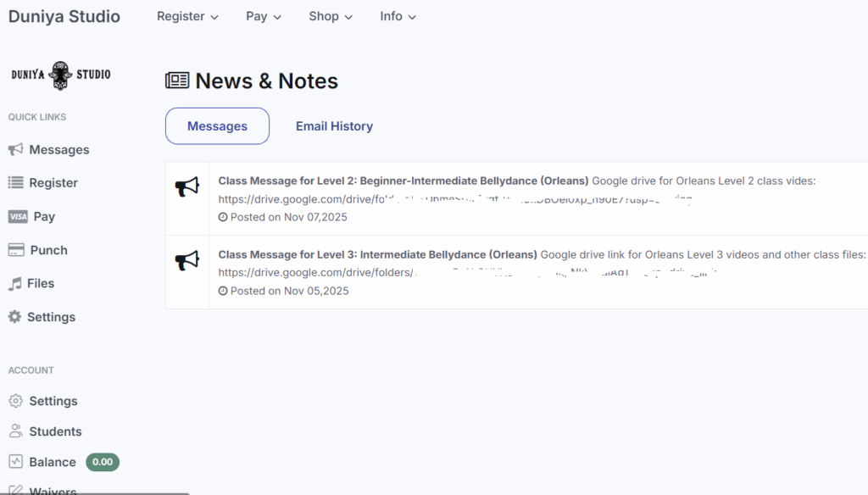This screenshot has height=495, width=868.
Task: Click the VISA card icon for Pay
Action: tap(17, 217)
